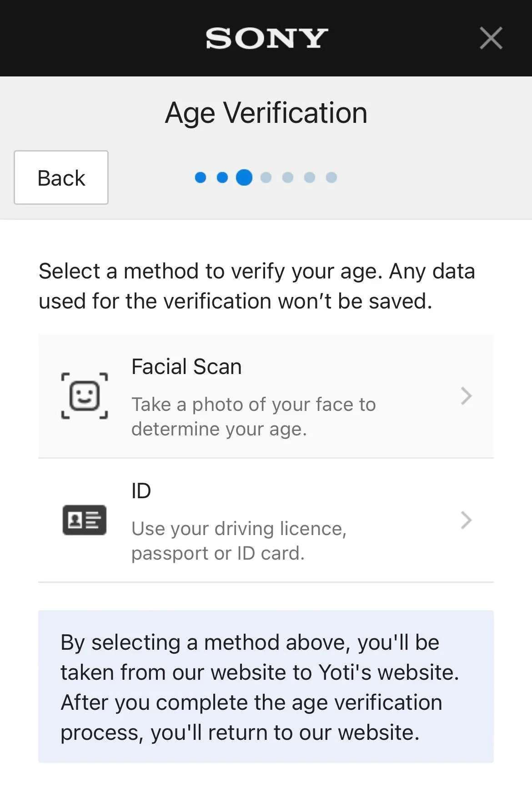The image size is (532, 809).
Task: Click the ID card icon
Action: point(85,520)
